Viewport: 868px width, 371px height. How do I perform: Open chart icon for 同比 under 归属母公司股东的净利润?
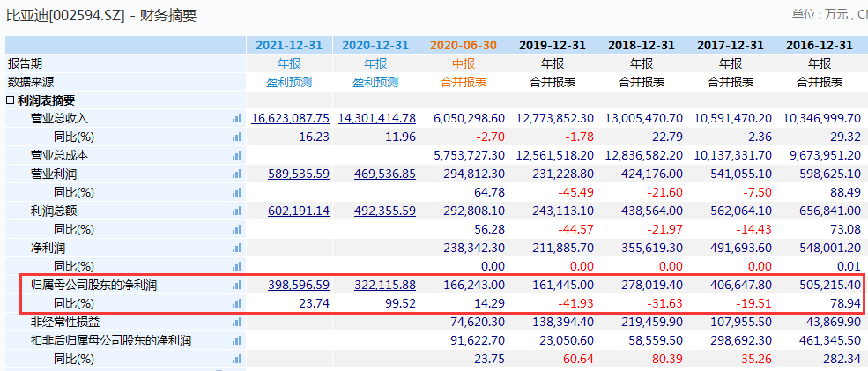pyautogui.click(x=237, y=303)
